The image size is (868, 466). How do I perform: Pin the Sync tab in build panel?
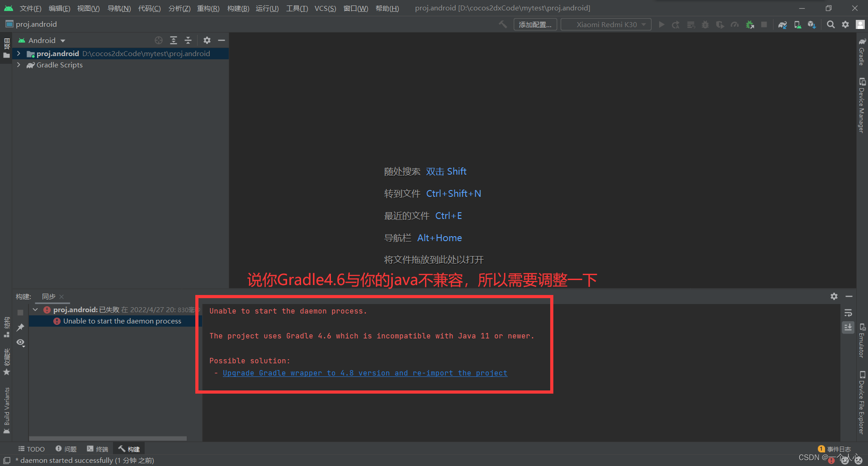pos(20,328)
